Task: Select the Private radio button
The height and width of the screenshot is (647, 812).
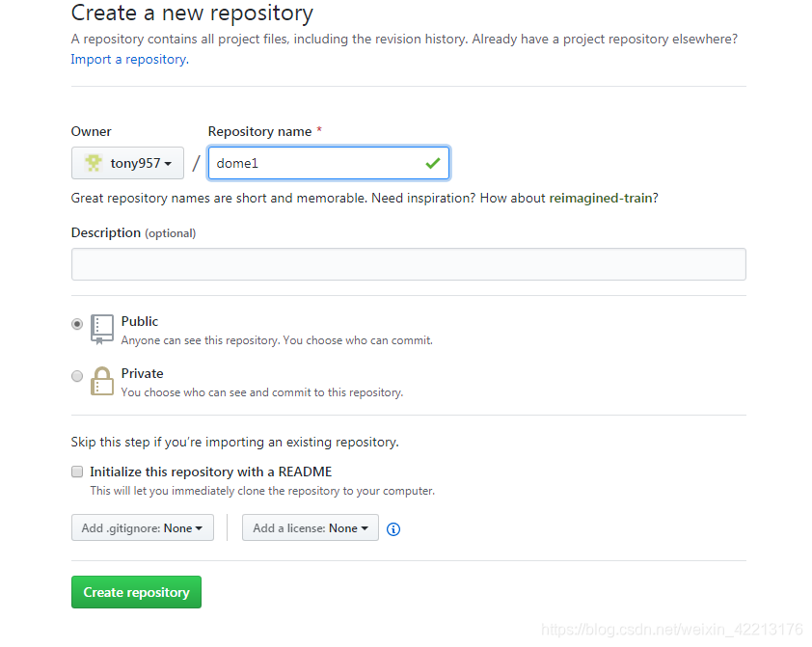Action: coord(77,376)
